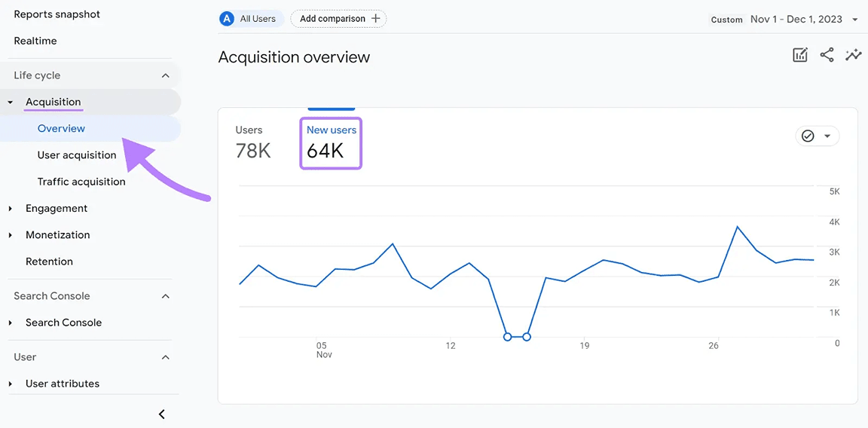This screenshot has width=868, height=428.
Task: Go to Realtime report
Action: 35,41
